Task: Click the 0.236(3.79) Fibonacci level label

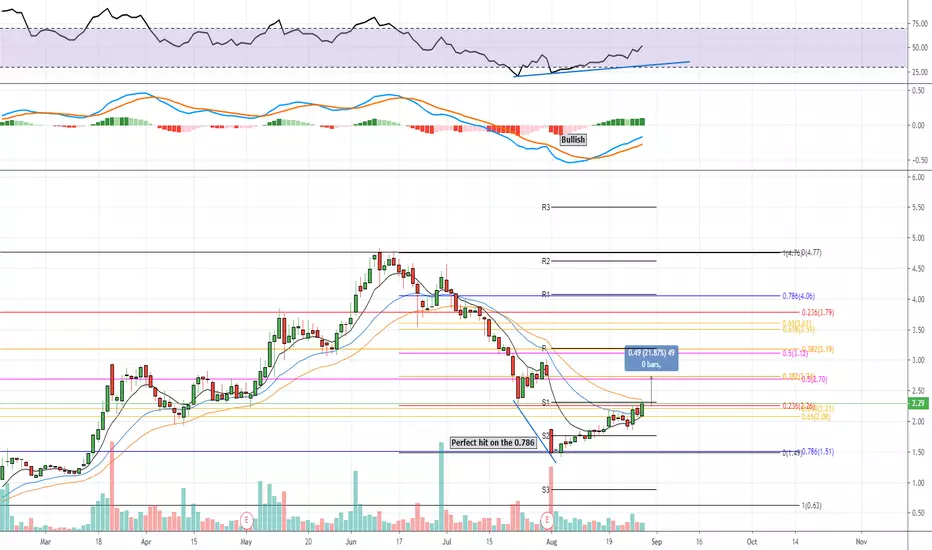Action: (x=818, y=312)
